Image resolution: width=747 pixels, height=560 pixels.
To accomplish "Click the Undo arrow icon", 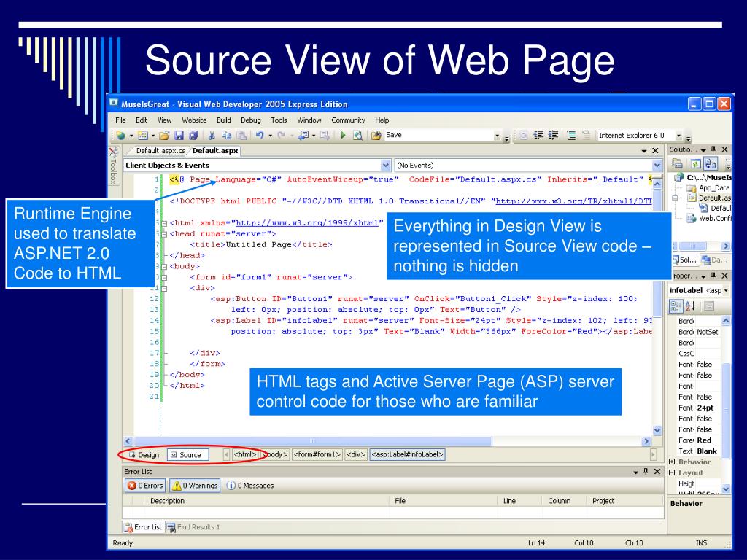I will (259, 136).
